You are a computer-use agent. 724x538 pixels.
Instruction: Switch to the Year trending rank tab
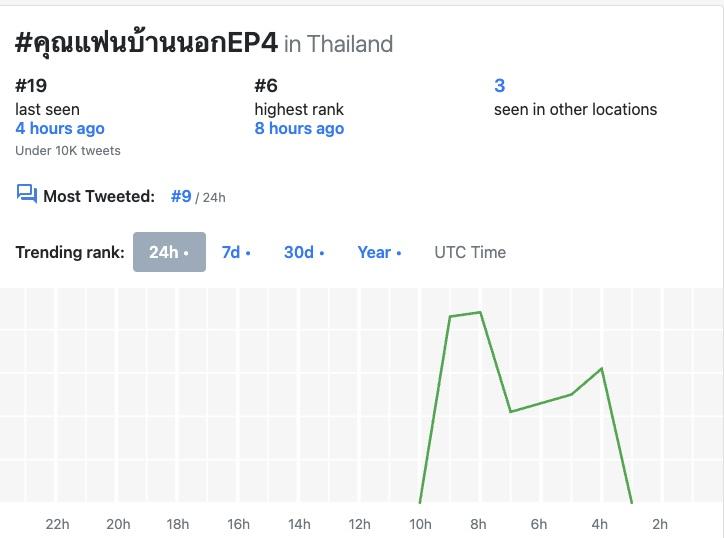pyautogui.click(x=379, y=252)
